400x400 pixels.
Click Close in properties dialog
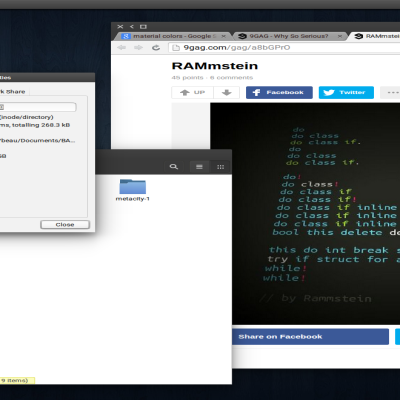[x=65, y=225]
